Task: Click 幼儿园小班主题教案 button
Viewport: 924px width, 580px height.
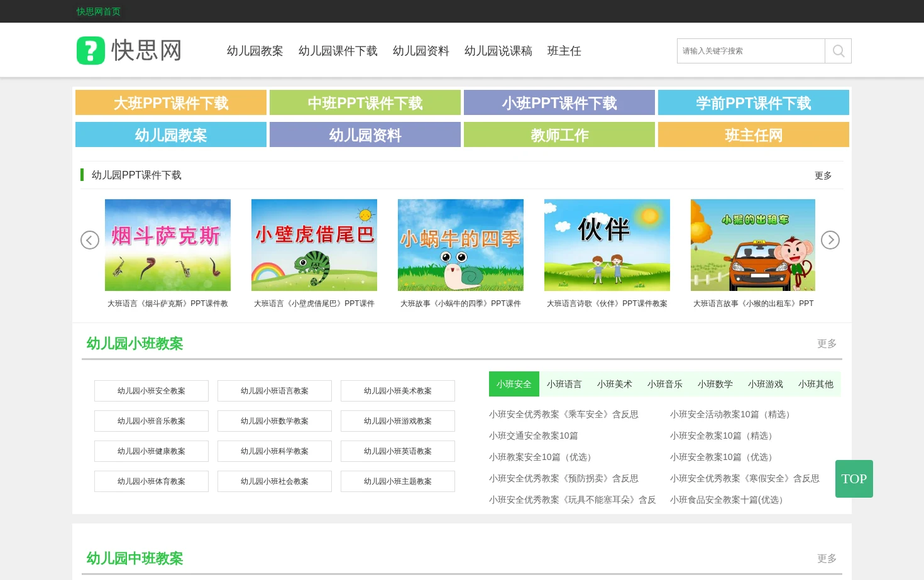Action: (x=398, y=481)
